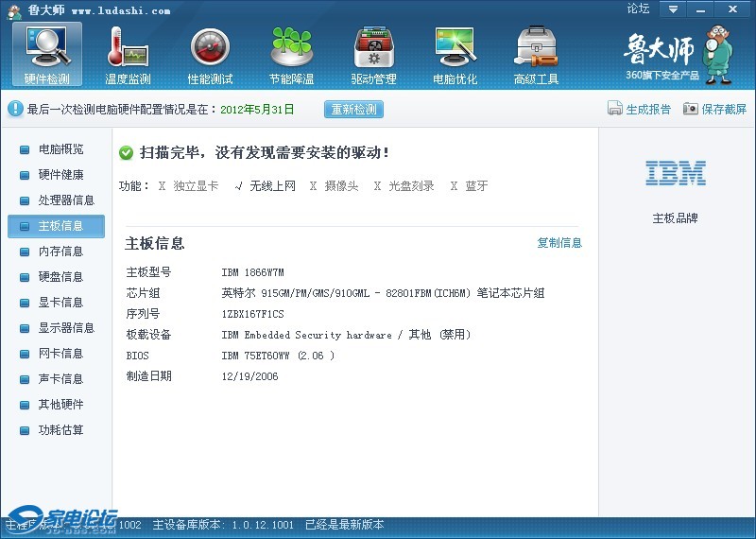
Task: Open the 驱动管理 driver management icon
Action: pyautogui.click(x=373, y=54)
